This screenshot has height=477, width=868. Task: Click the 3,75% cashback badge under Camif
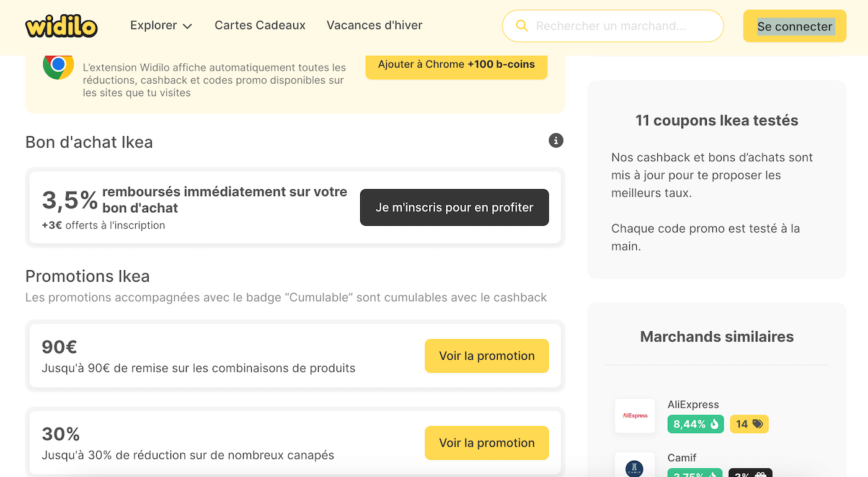coord(695,473)
